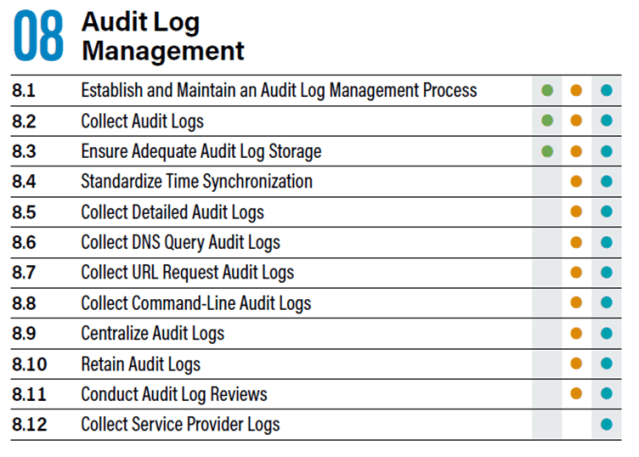The height and width of the screenshot is (457, 639).
Task: Click the green dot for Collect Audit Logs
Action: point(547,122)
